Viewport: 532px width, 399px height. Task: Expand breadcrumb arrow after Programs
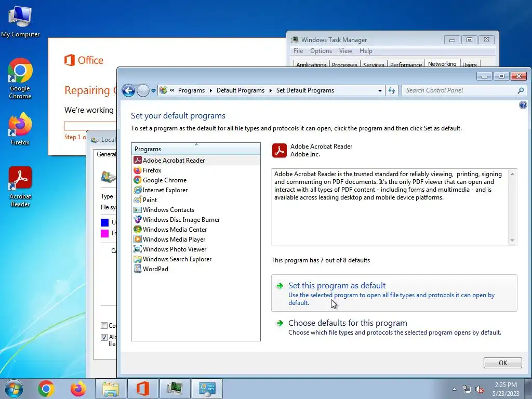[211, 90]
